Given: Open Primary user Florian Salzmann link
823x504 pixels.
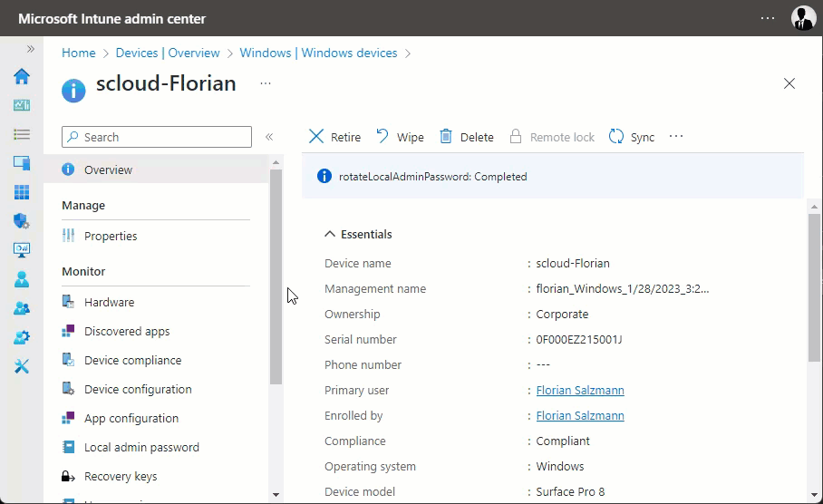Looking at the screenshot, I should [580, 390].
